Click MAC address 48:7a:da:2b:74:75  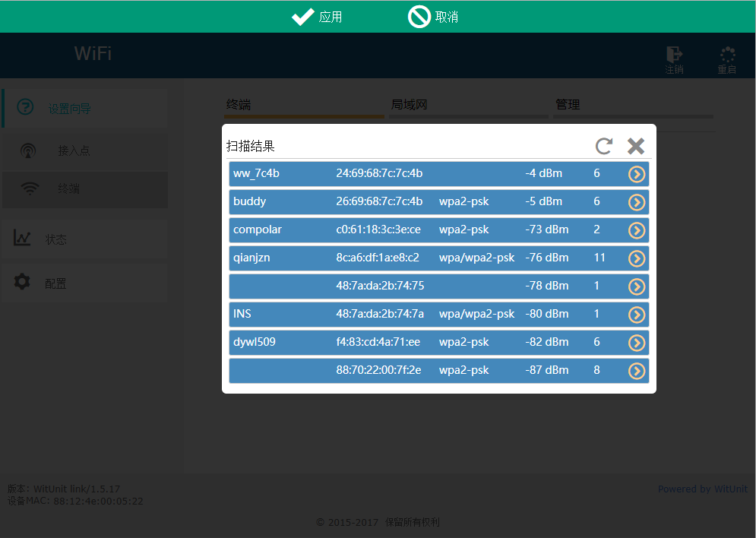pos(380,286)
